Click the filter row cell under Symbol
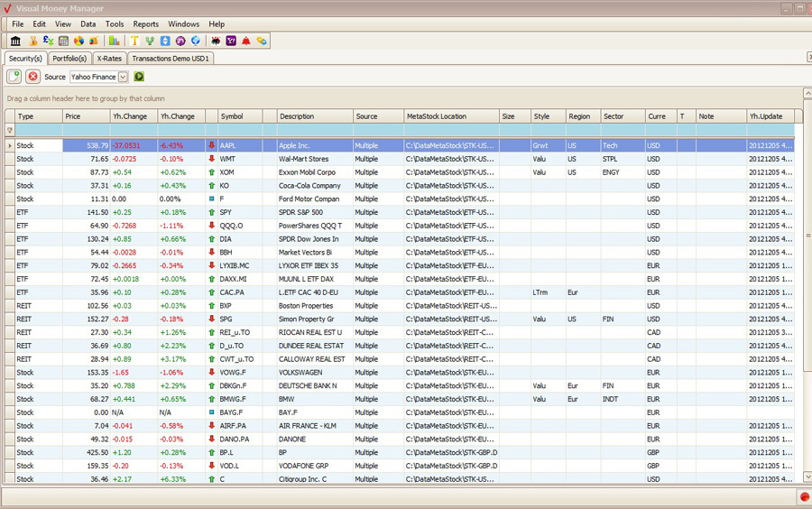Image resolution: width=812 pixels, height=509 pixels. 240,130
